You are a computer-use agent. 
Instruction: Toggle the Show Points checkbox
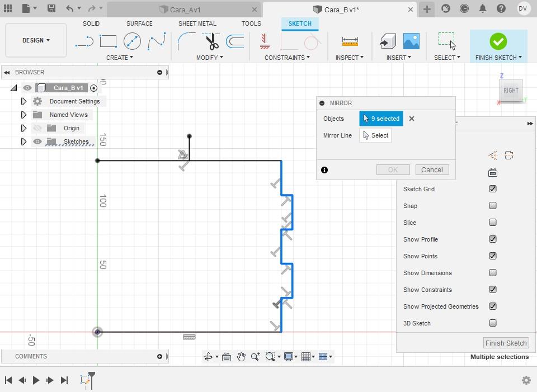pyautogui.click(x=493, y=256)
